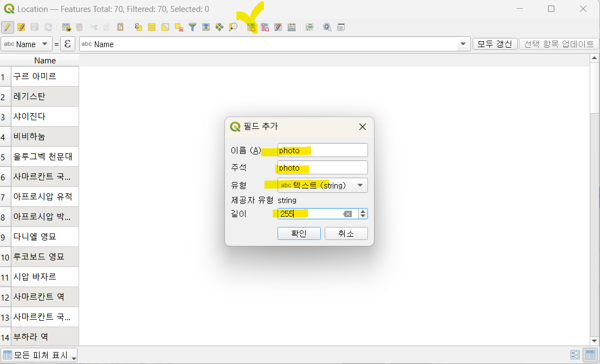This screenshot has width=600, height=364.
Task: Cancel the dialog with 취소
Action: [346, 233]
